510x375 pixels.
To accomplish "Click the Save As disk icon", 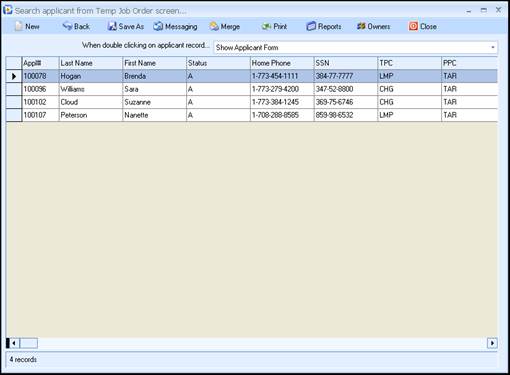I will coord(112,26).
